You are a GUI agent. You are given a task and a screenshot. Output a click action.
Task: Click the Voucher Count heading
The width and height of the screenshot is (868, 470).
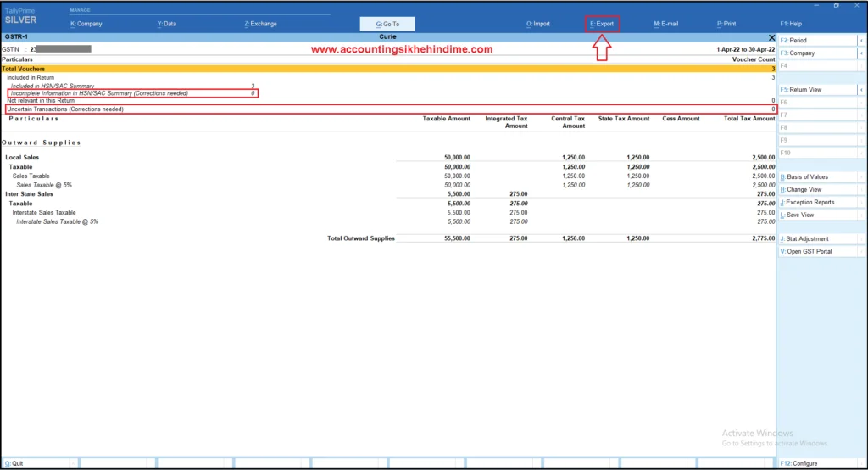pyautogui.click(x=754, y=59)
